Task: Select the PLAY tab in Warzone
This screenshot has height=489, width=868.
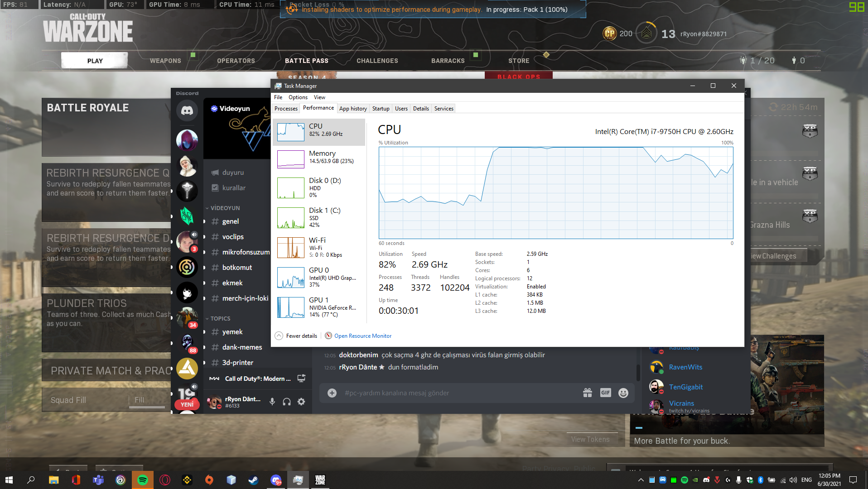Action: click(x=95, y=61)
